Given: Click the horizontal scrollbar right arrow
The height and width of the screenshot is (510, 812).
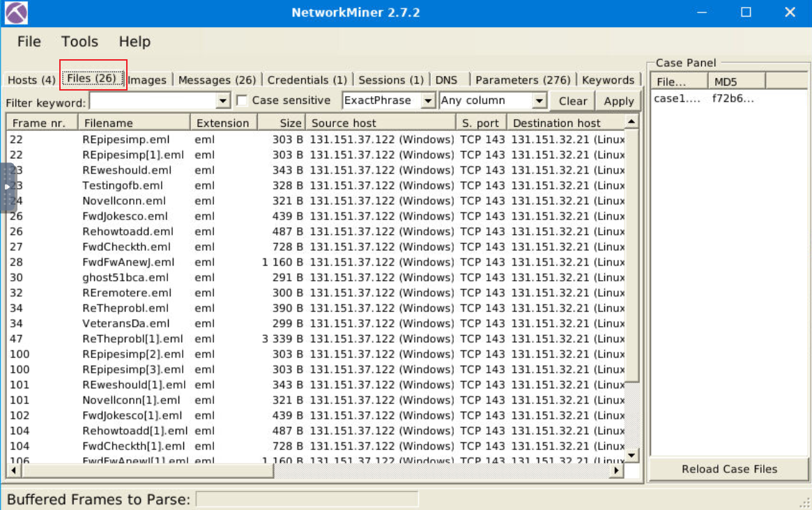Looking at the screenshot, I should [616, 471].
